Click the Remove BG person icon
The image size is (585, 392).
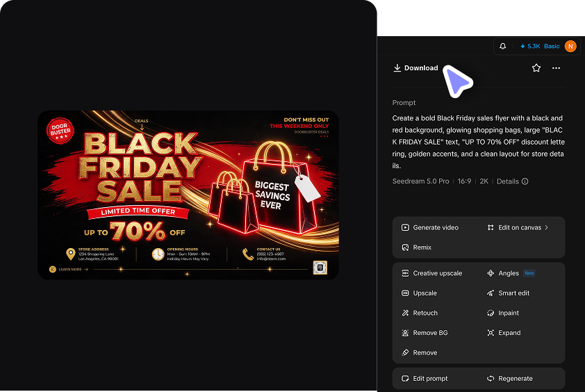tap(405, 333)
